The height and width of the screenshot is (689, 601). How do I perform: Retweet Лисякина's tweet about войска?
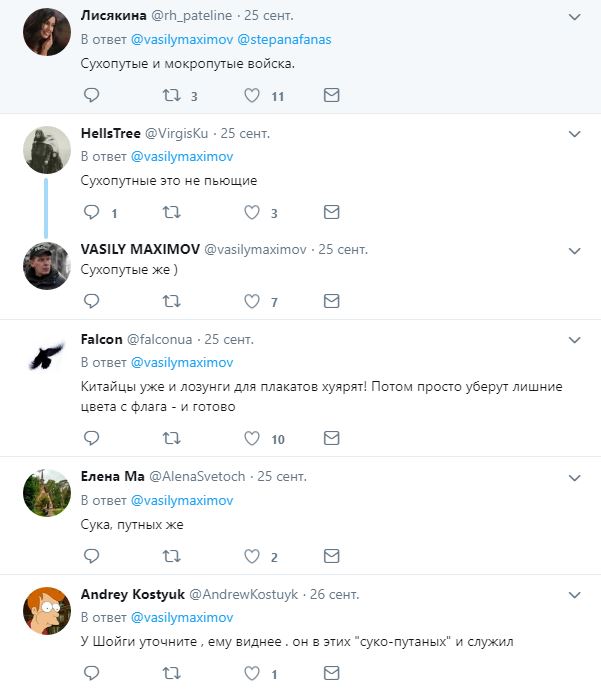(x=171, y=96)
